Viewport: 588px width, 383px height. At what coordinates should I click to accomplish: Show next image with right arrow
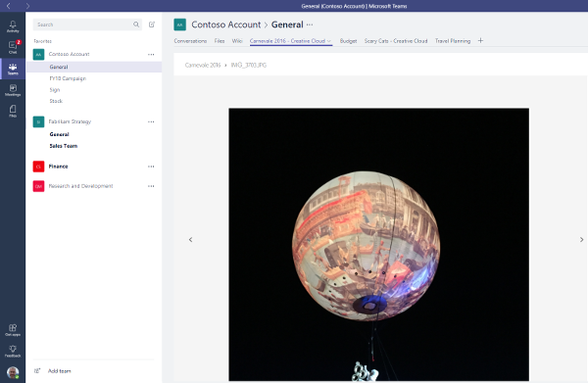pos(581,239)
